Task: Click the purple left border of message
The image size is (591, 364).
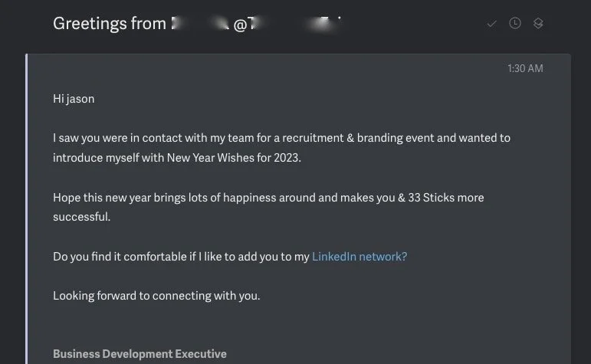Action: pos(27,207)
